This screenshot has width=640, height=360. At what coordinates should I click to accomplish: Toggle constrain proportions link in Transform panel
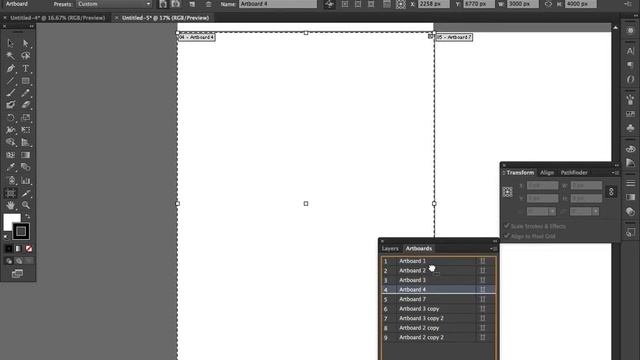(611, 192)
